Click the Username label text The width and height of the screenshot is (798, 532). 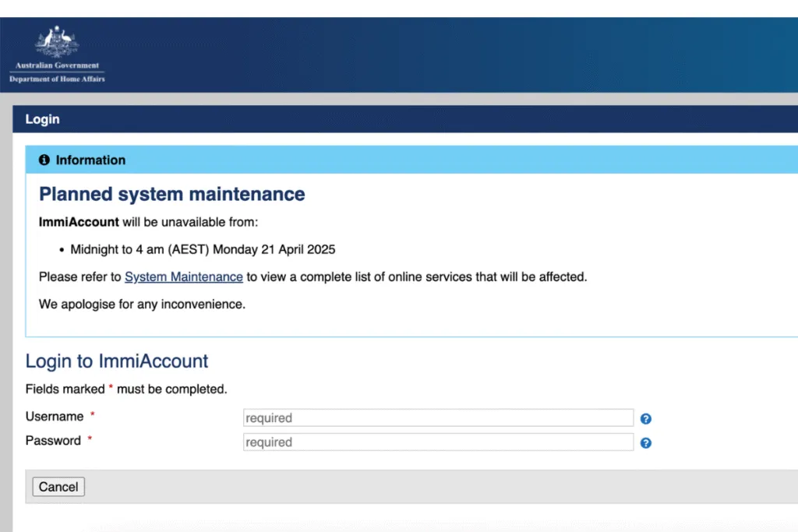pos(55,417)
